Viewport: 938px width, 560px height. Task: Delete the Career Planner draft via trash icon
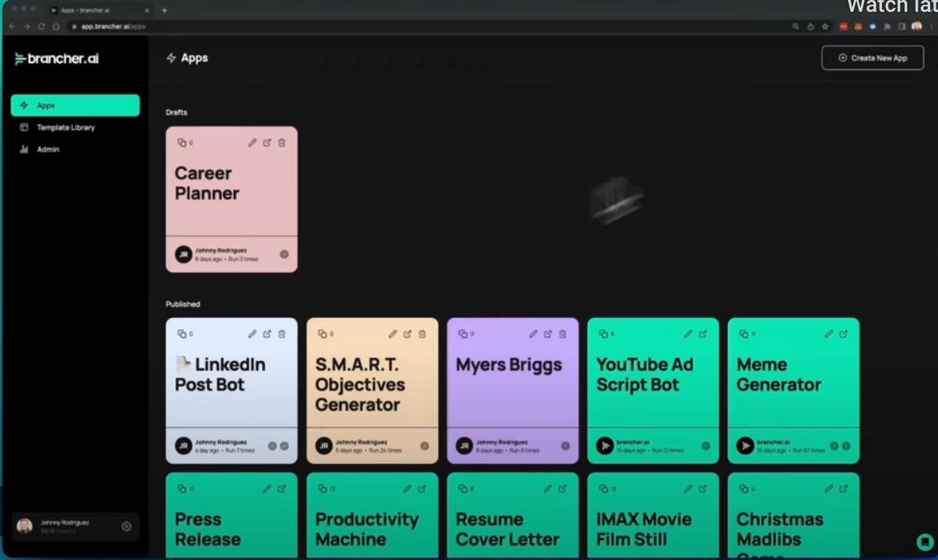pyautogui.click(x=282, y=143)
